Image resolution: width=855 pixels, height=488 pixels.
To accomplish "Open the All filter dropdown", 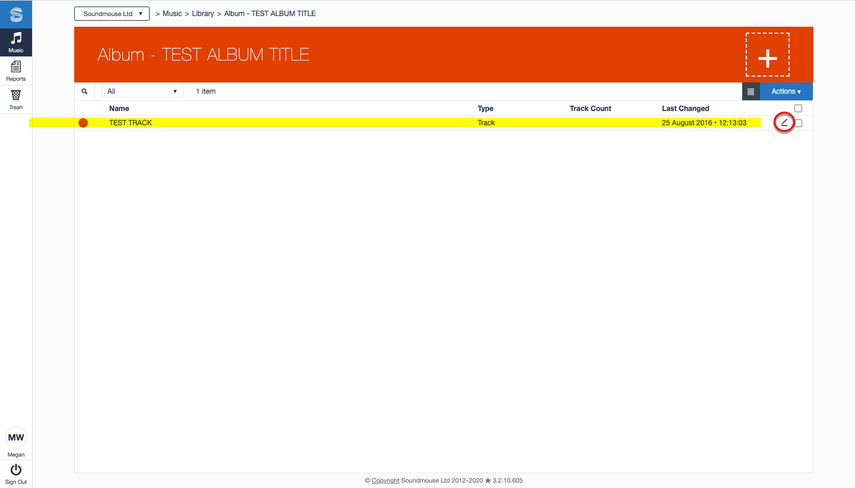I will (142, 91).
